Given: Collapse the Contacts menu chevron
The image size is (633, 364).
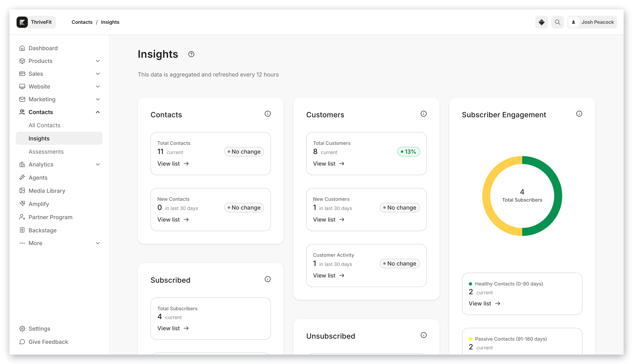Looking at the screenshot, I should [98, 112].
